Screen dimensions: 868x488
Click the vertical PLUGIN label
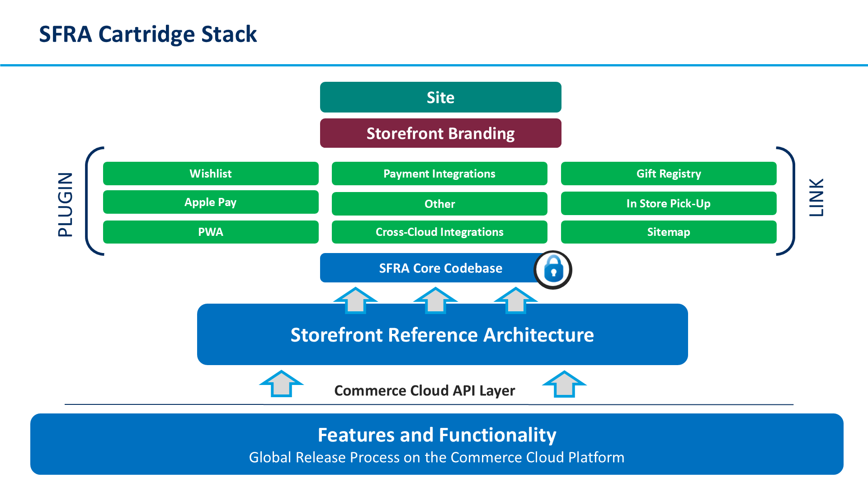[x=66, y=204]
